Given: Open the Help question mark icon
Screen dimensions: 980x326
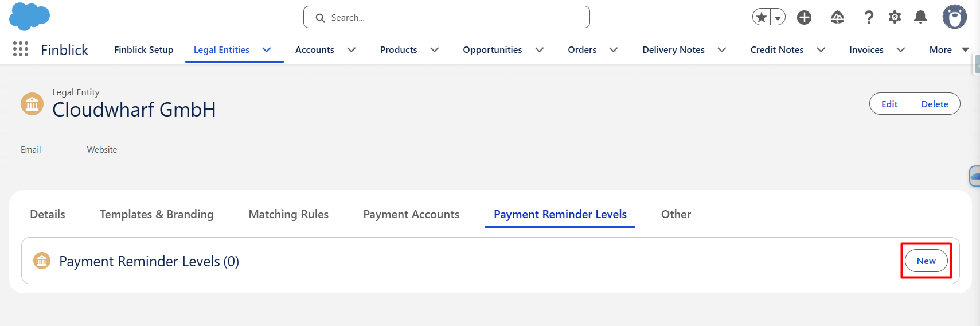Looking at the screenshot, I should tap(869, 17).
